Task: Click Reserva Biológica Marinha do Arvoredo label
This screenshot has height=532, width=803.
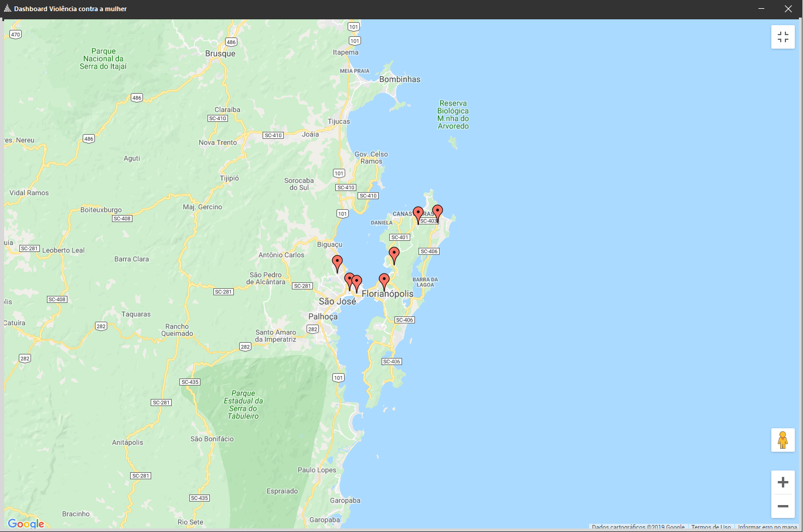Action: [x=453, y=114]
